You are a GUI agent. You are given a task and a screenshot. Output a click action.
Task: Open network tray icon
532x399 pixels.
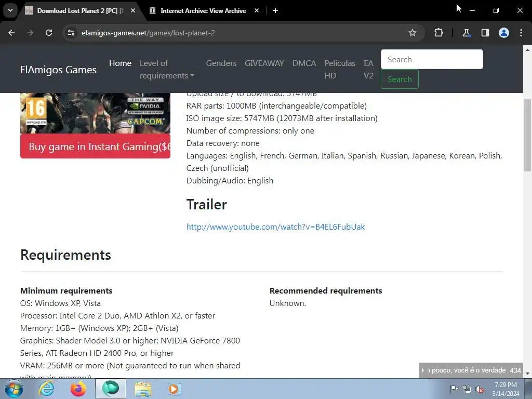click(x=467, y=389)
